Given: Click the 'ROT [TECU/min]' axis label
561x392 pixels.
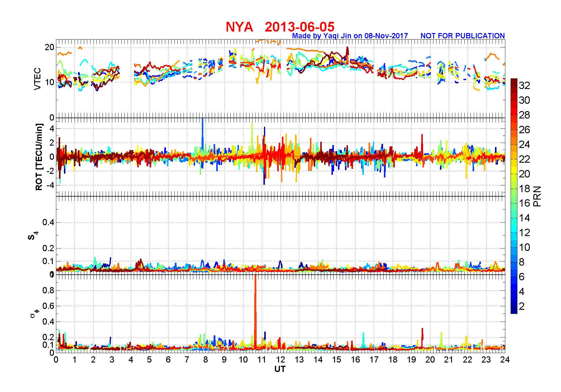Looking at the screenshot, I should (39, 157).
